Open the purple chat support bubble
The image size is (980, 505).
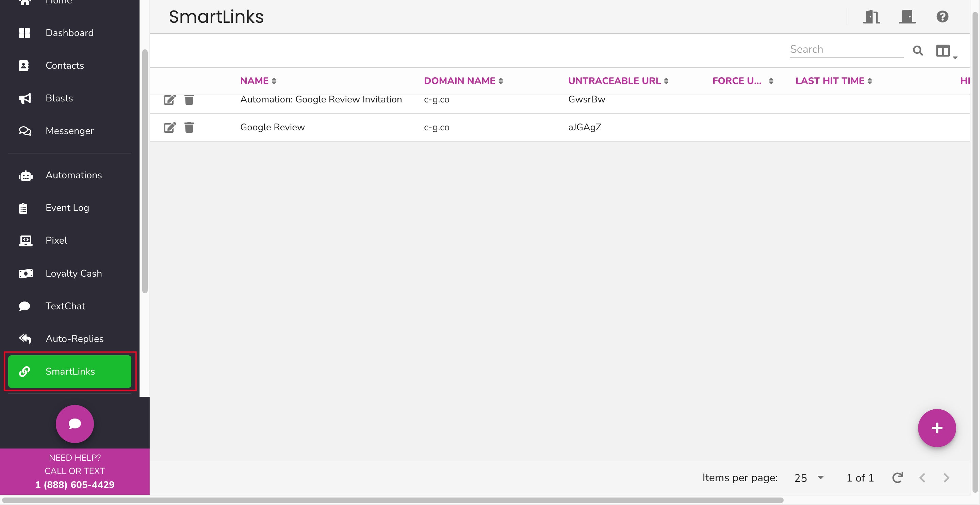point(75,424)
